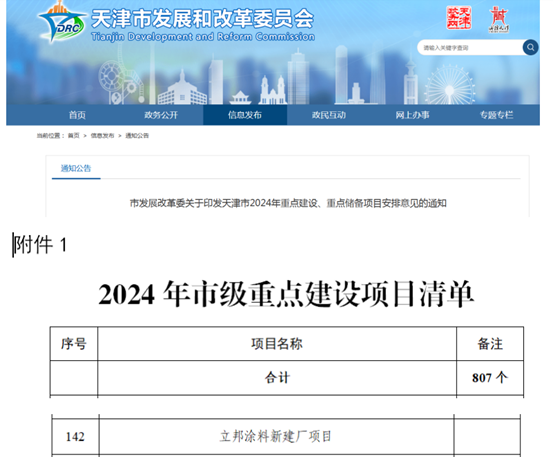The image size is (553, 457).
Task: Click the 2024 notice article title
Action: click(x=288, y=203)
